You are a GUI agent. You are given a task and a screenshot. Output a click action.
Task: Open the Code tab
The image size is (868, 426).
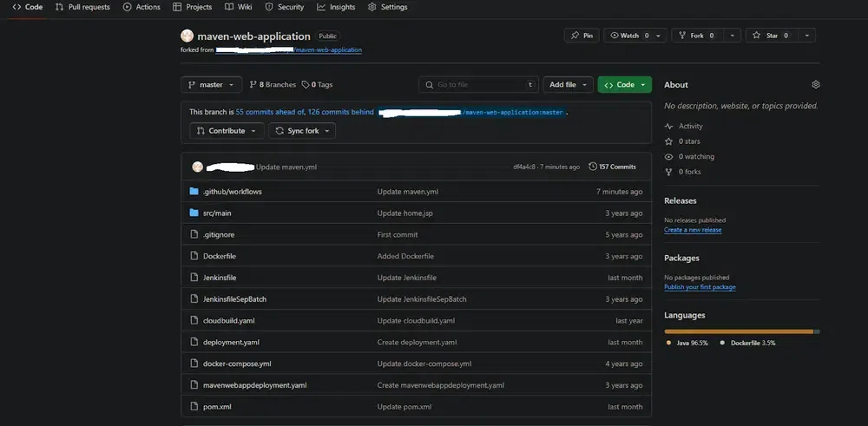pyautogui.click(x=28, y=7)
